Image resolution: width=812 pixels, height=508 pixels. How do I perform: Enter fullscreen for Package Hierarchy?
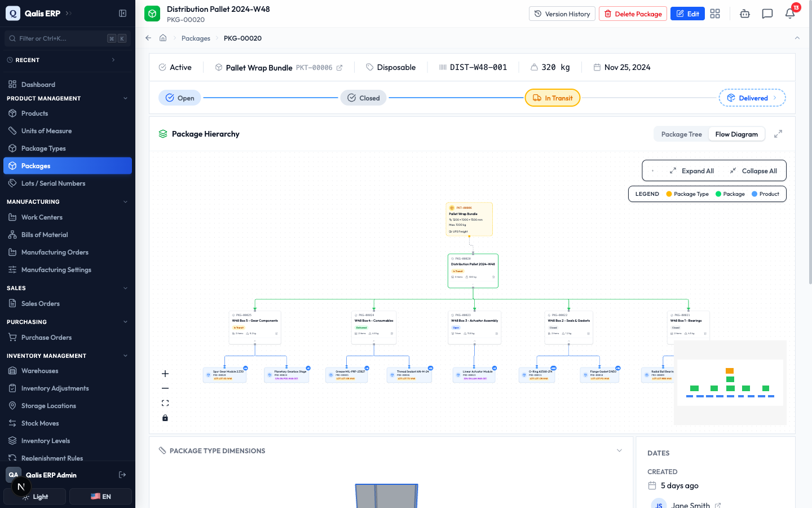click(x=778, y=134)
